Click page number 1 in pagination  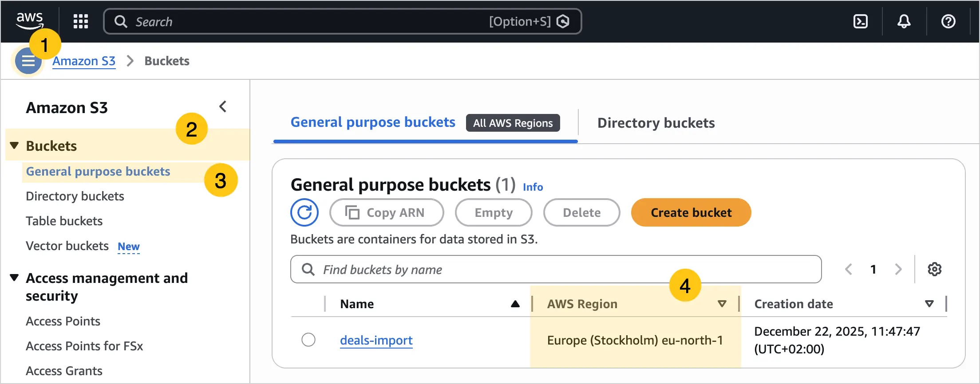point(873,269)
